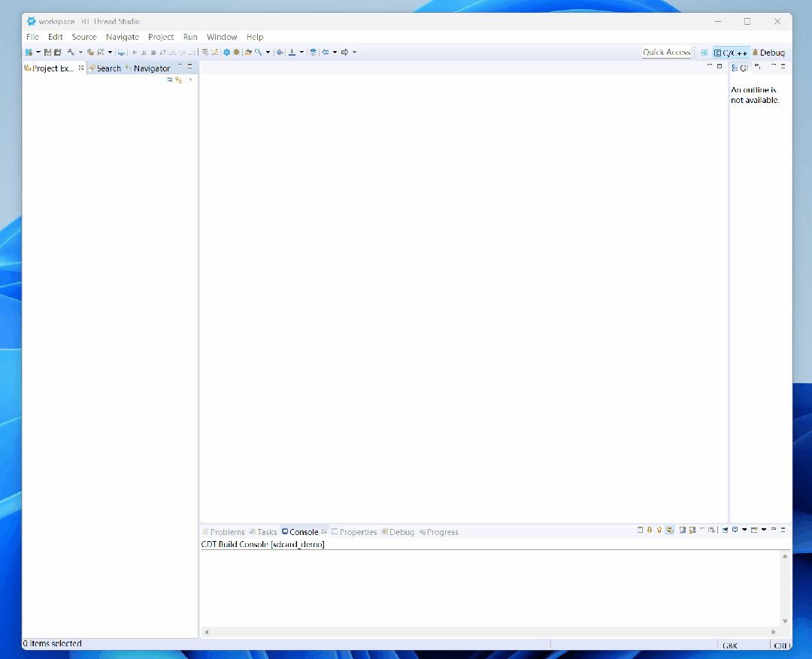Open the New dropdown arrow
Image resolution: width=812 pixels, height=659 pixels.
38,53
